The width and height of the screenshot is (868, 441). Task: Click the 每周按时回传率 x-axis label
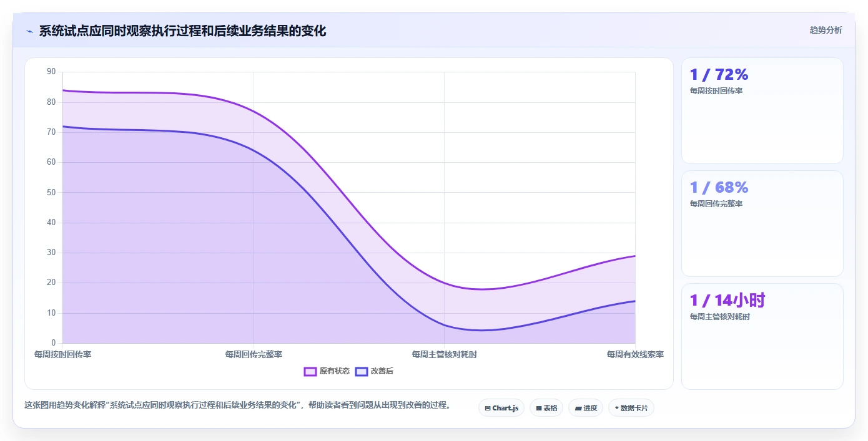pyautogui.click(x=62, y=354)
